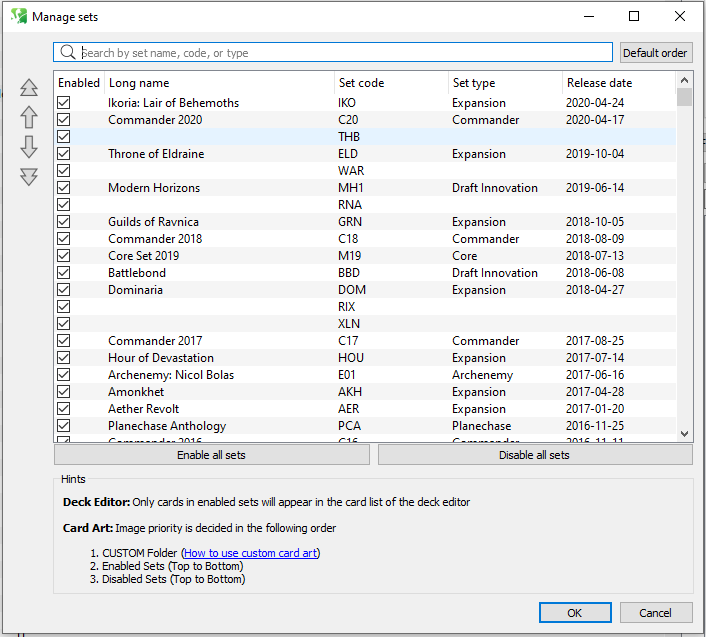Select Core Set 2019 row

point(365,256)
